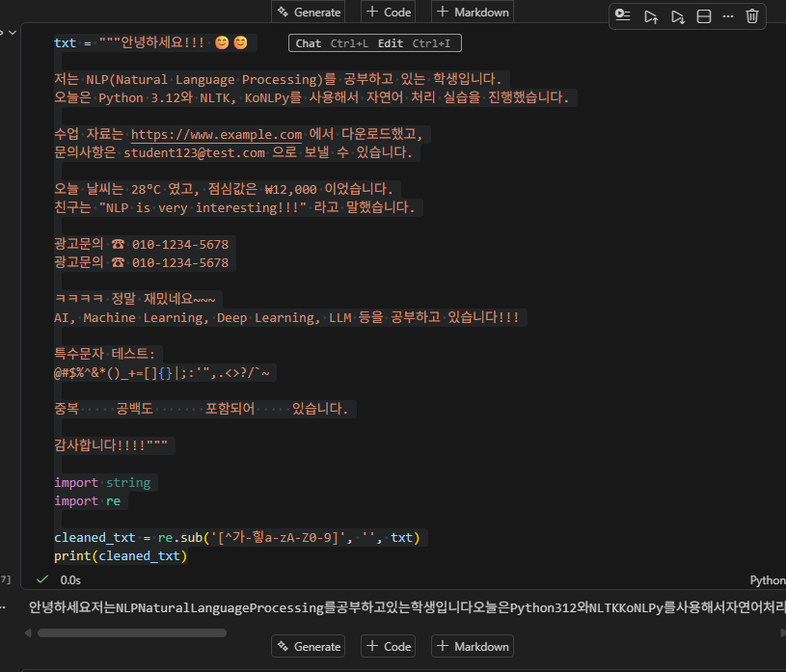Click '감사합니다!!!!' closing line
This screenshot has width=786, height=672.
click(x=111, y=445)
